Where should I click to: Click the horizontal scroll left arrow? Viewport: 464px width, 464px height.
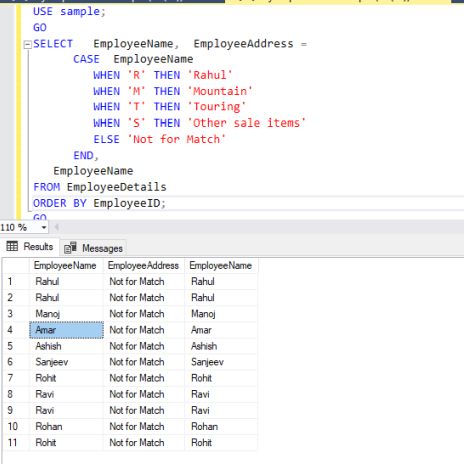pos(56,228)
